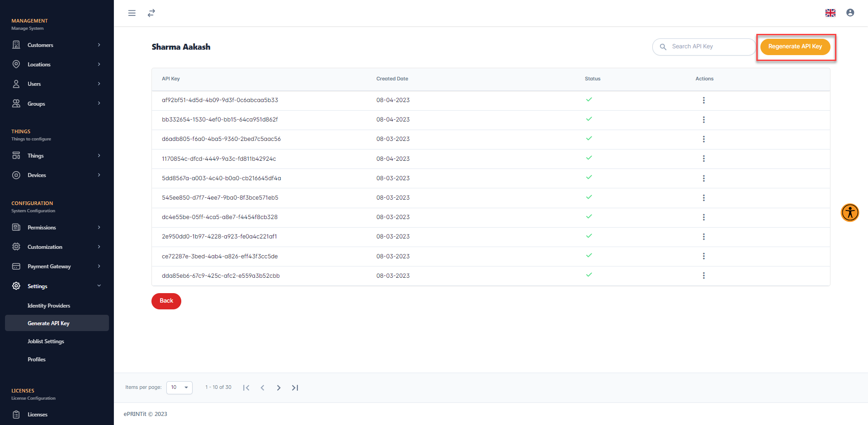This screenshot has width=868, height=425.
Task: Open the user account profile icon
Action: tap(850, 13)
